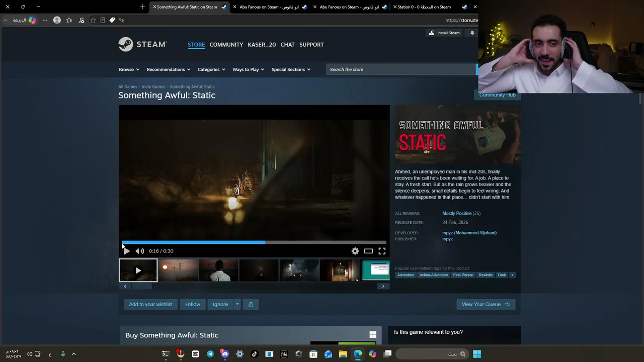Viewport: 644px width, 362px height.
Task: Click the thumbnail strip scrollbar handle
Action: [x=141, y=286]
